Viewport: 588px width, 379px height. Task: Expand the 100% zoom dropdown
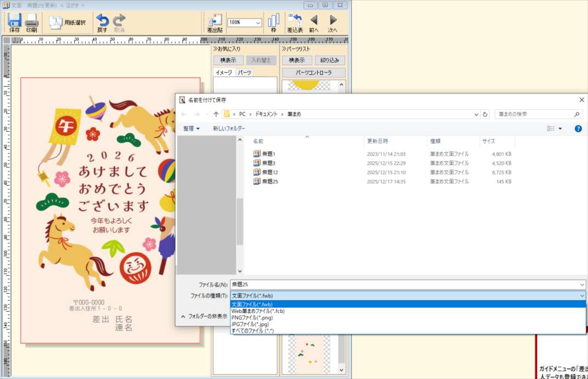tap(258, 23)
